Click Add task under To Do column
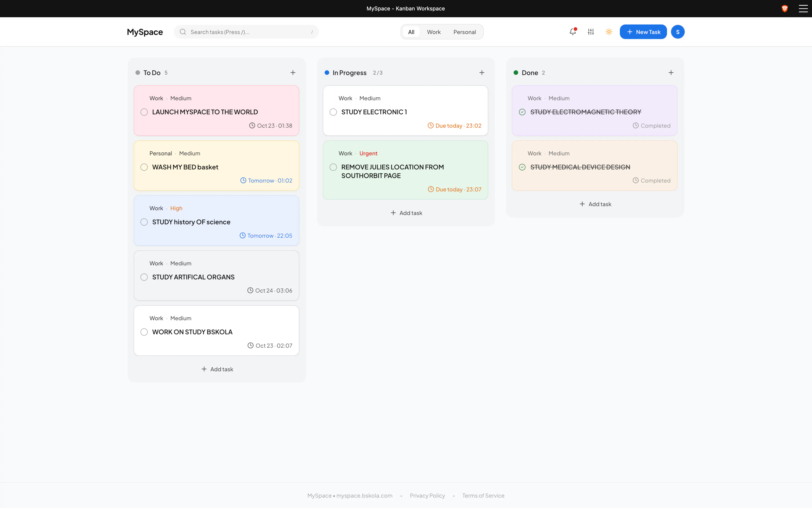 [217, 369]
